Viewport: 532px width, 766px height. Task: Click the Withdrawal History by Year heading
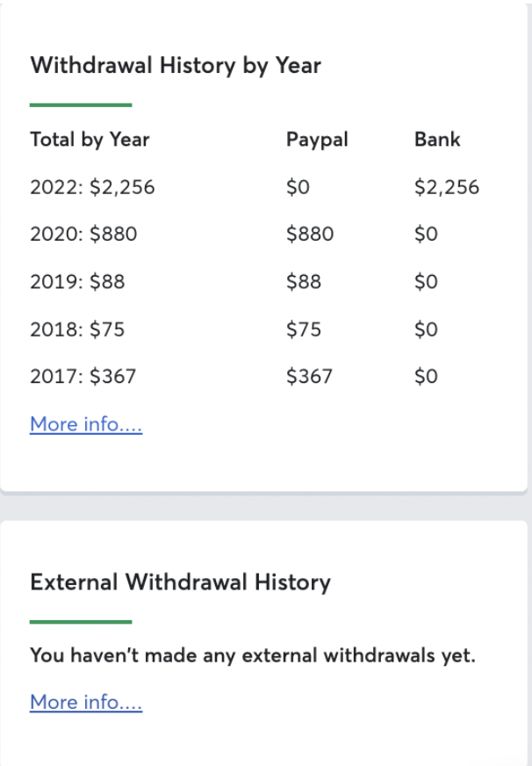pyautogui.click(x=176, y=66)
